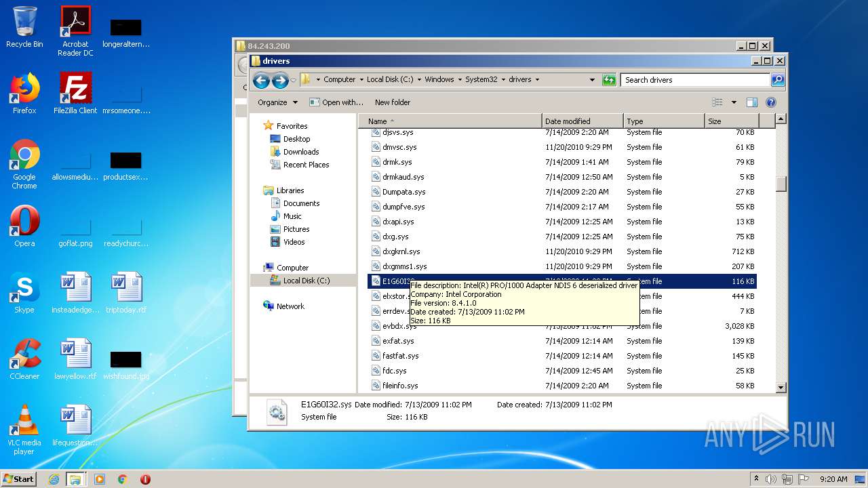Open Organize dropdown menu
868x488 pixels.
(277, 102)
